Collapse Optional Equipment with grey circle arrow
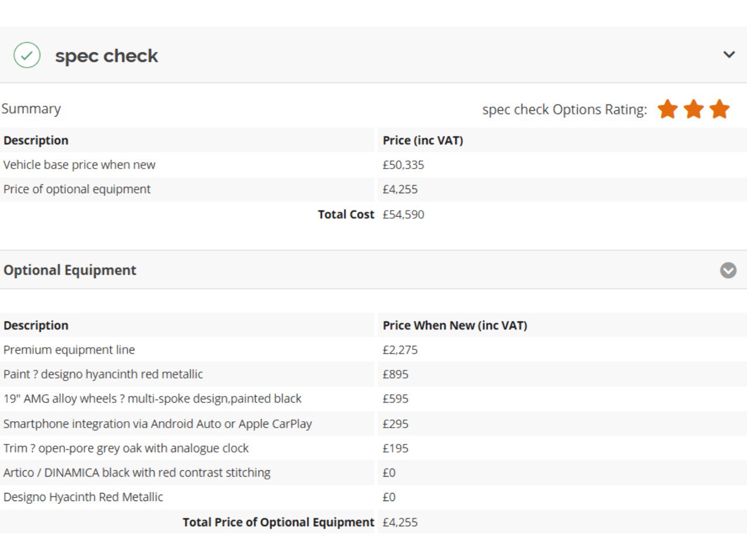Screen dimensions: 747x560 click(x=728, y=270)
